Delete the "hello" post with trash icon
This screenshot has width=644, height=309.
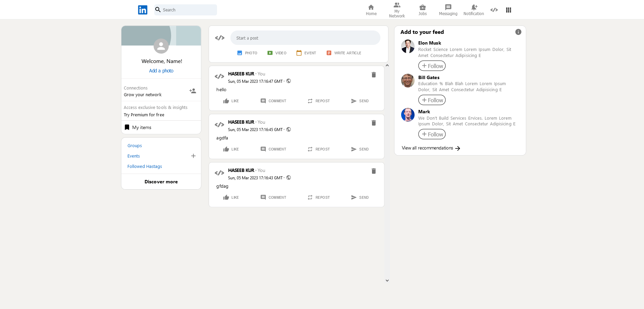[374, 75]
